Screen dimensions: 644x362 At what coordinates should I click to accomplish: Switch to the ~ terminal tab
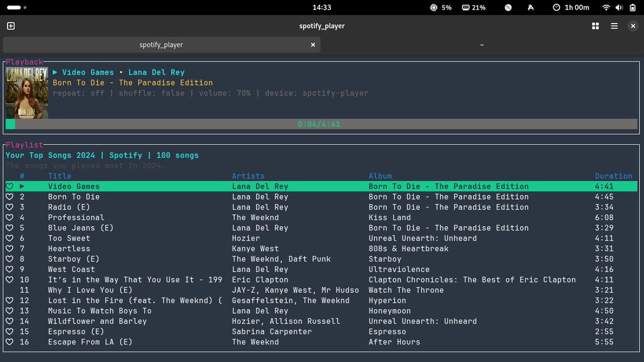click(x=482, y=45)
